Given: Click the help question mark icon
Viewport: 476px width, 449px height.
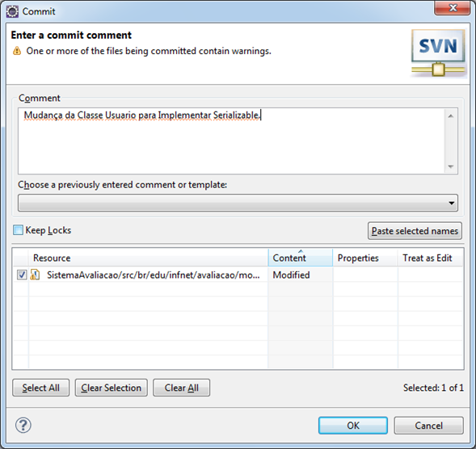Looking at the screenshot, I should [x=23, y=425].
